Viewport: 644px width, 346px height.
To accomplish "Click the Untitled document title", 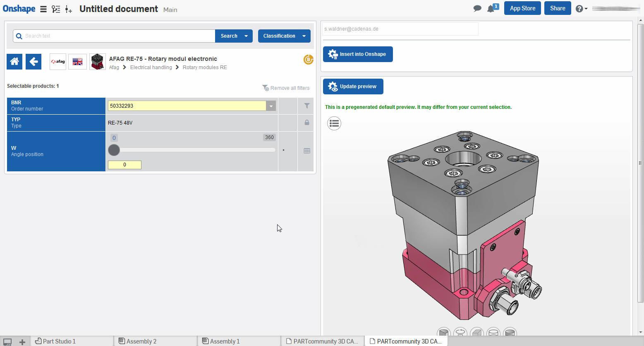I will coord(119,9).
